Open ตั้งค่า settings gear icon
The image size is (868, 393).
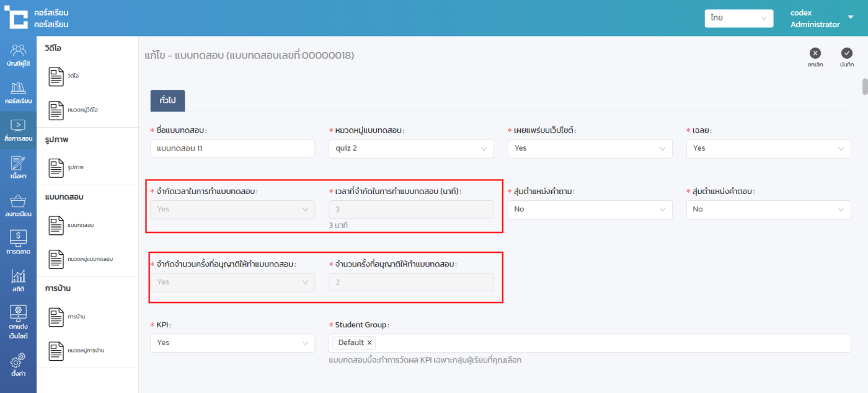point(18,364)
